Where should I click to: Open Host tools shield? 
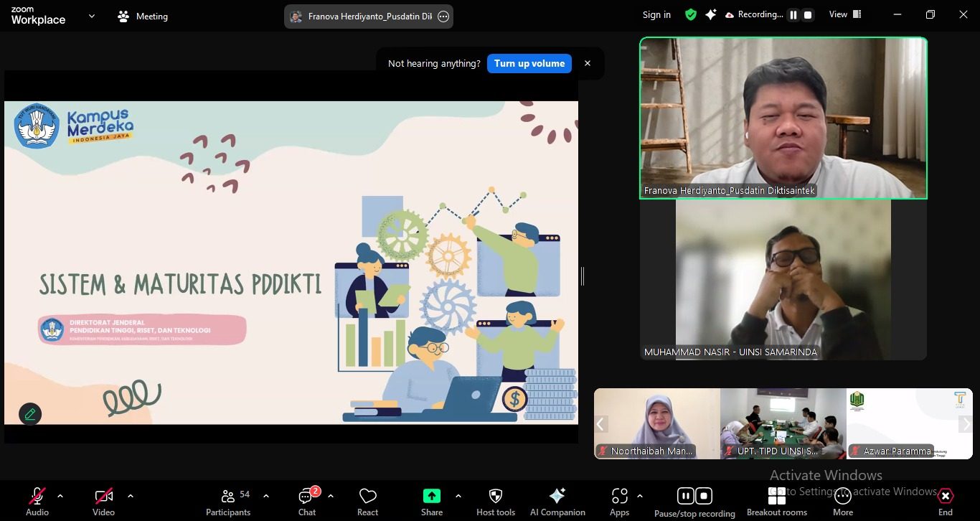pos(496,502)
